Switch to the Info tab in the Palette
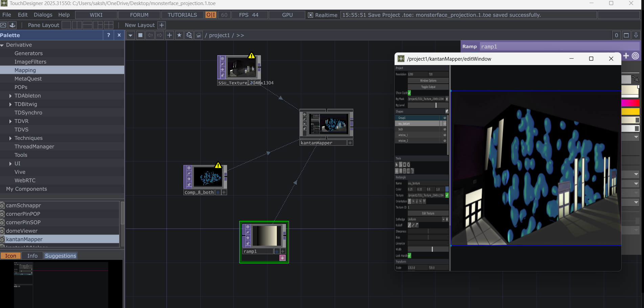 32,255
